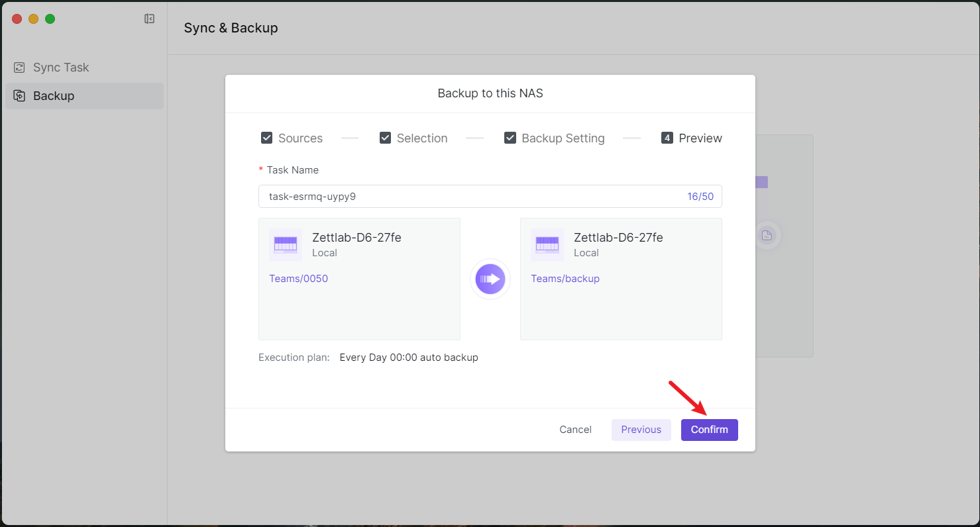Image resolution: width=980 pixels, height=527 pixels.
Task: Minimize the window with the yellow button
Action: click(x=33, y=19)
